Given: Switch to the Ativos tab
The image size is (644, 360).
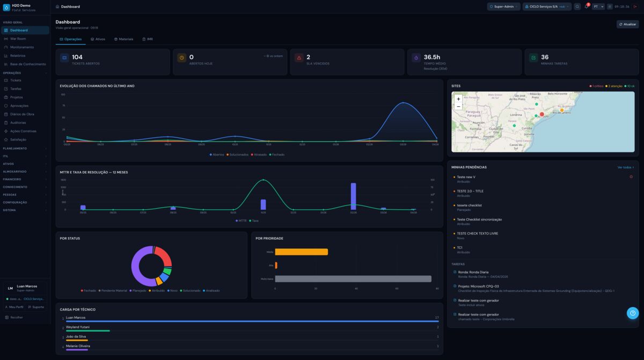Looking at the screenshot, I should (98, 39).
